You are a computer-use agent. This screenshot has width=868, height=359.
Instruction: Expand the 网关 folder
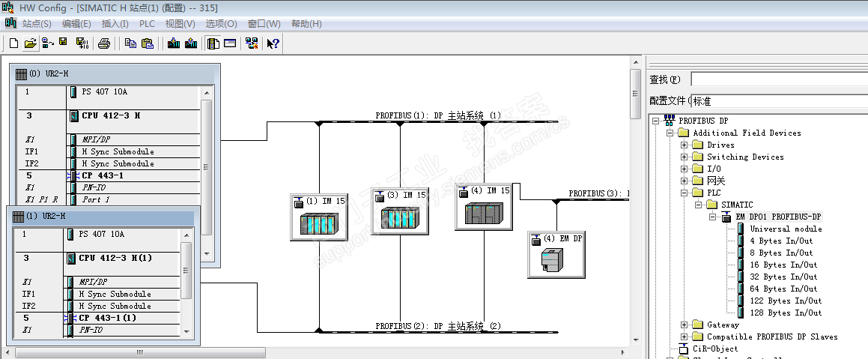685,181
